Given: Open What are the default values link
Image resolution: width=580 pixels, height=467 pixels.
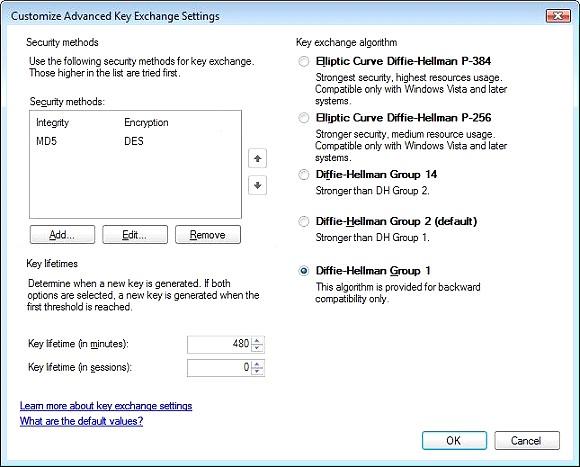Looking at the screenshot, I should [81, 421].
